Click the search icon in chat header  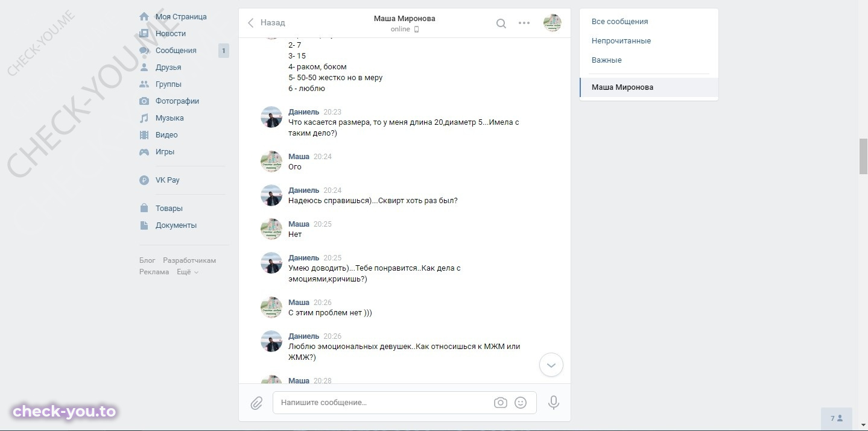pos(501,24)
